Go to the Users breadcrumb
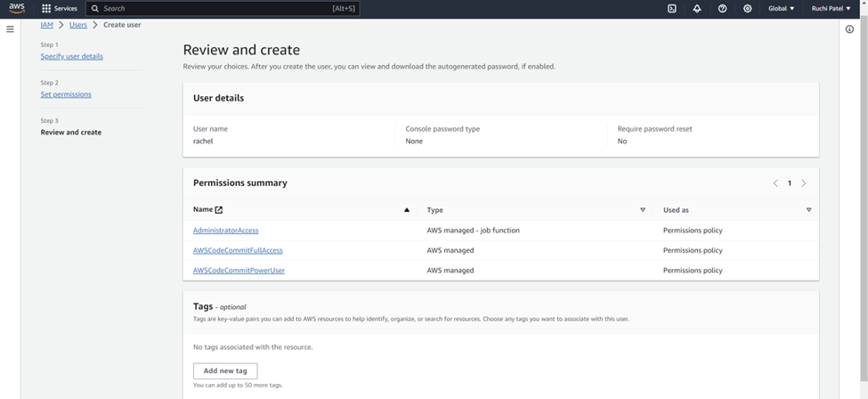The image size is (868, 399). tap(78, 25)
